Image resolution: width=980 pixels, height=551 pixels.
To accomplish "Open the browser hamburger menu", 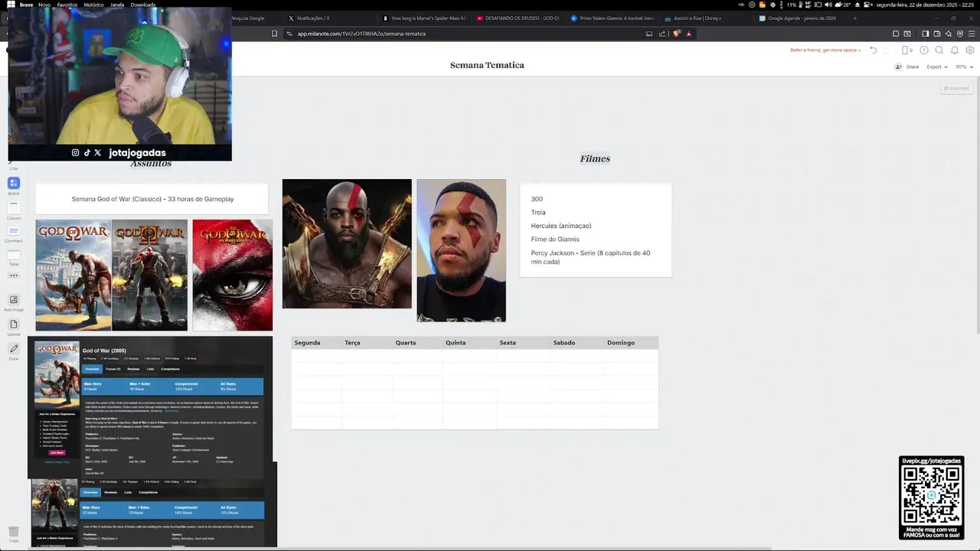I will (972, 34).
